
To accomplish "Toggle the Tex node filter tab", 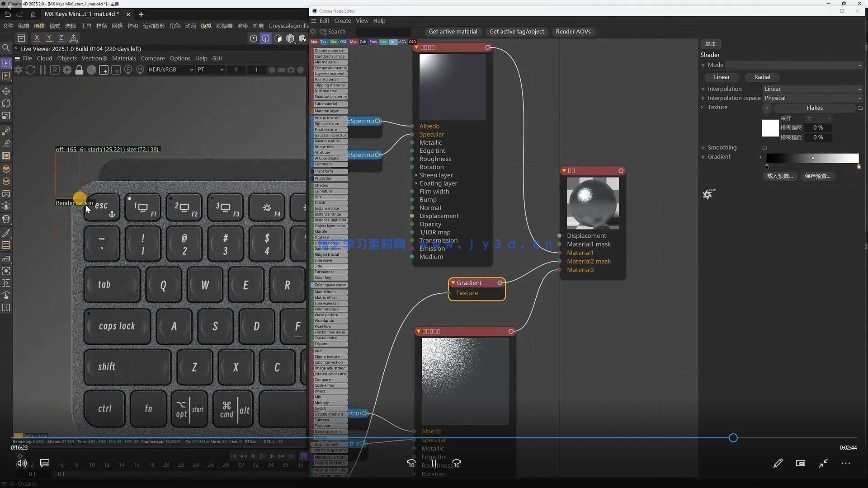I will tap(324, 42).
